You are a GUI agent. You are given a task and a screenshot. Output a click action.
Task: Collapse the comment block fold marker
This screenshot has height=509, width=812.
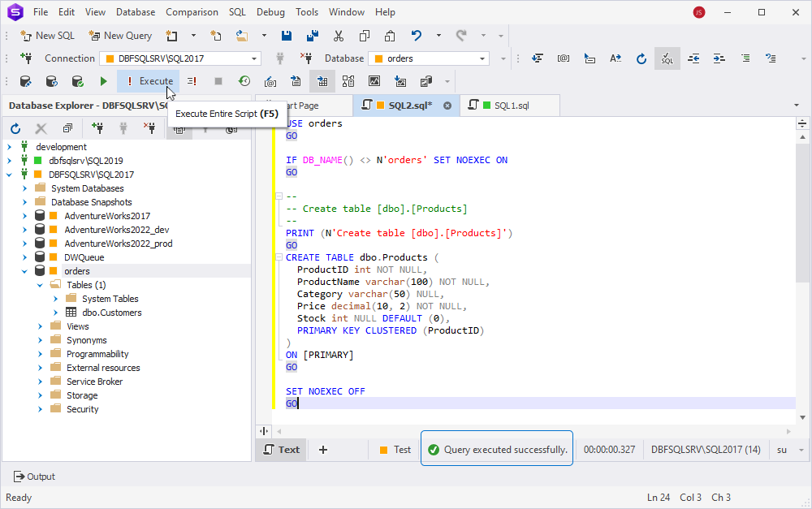pos(279,196)
